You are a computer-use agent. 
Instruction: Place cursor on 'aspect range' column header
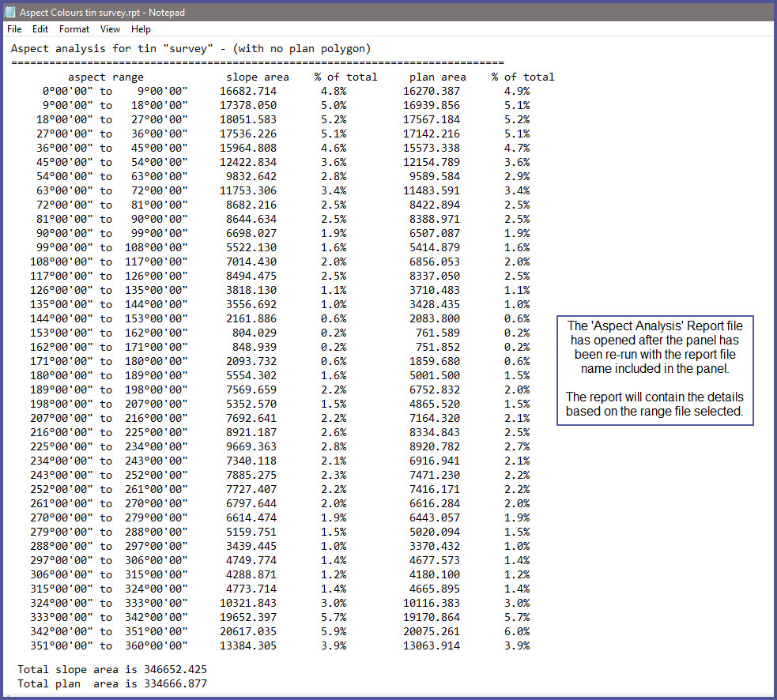[106, 77]
